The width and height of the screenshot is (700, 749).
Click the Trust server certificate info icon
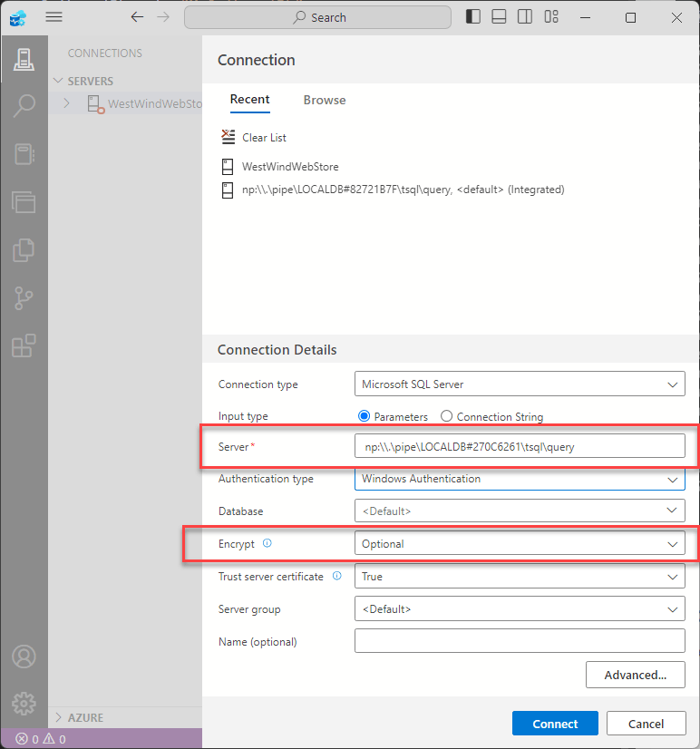337,576
